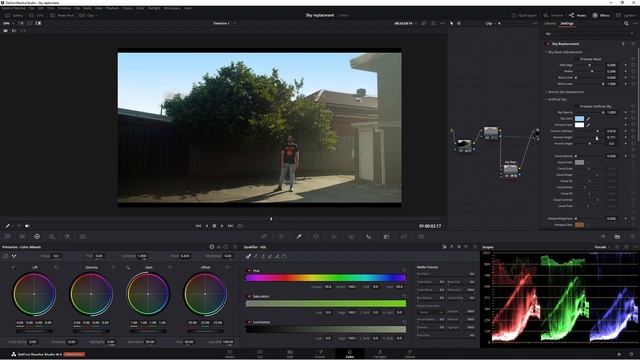Click the viewer scrubber playhead

pyautogui.click(x=271, y=219)
